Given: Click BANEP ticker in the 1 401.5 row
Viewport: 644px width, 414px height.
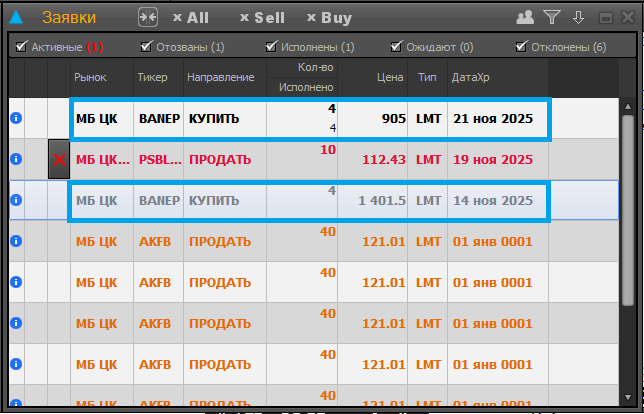Looking at the screenshot, I should 159,200.
